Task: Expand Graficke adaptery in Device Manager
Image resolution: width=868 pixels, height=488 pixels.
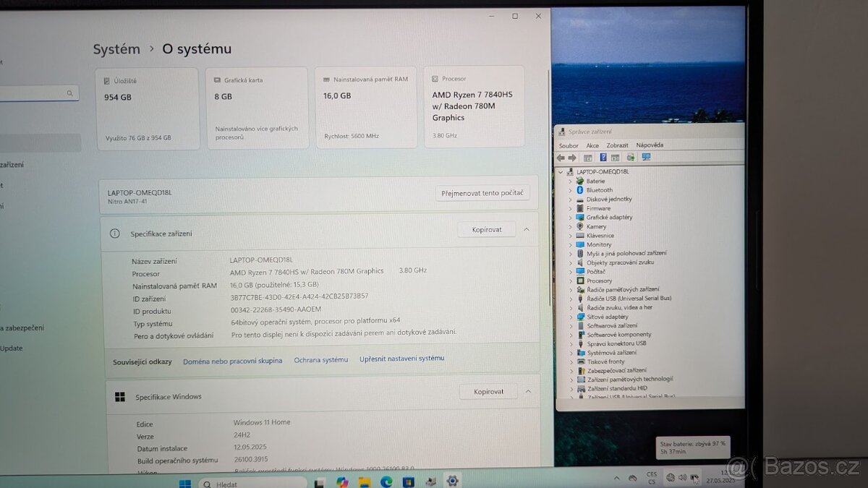Action: click(571, 217)
